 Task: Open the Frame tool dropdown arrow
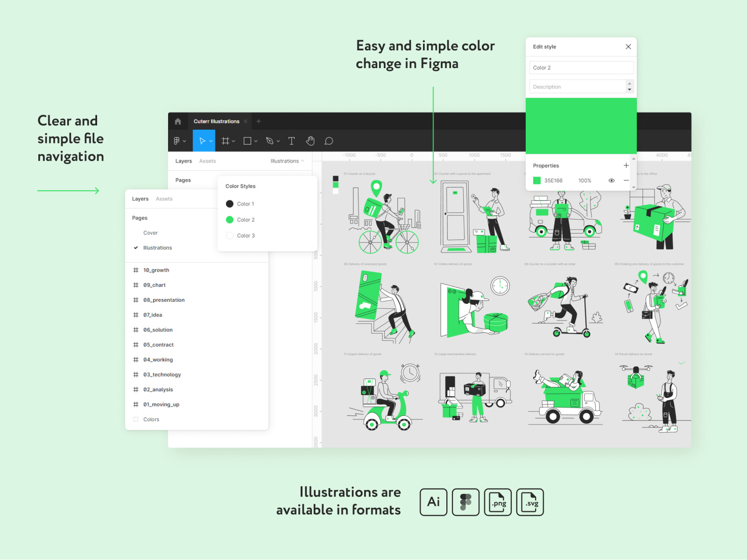(x=233, y=141)
